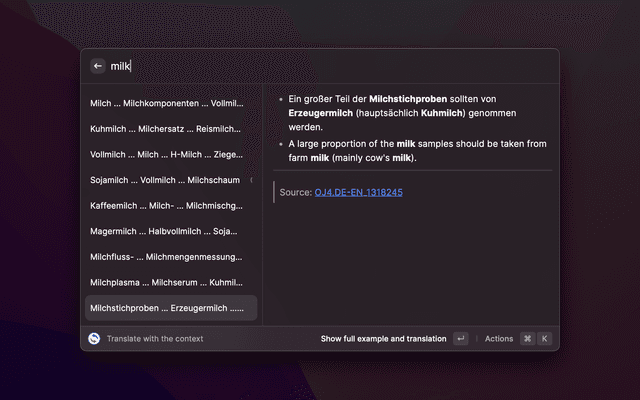This screenshot has width=640, height=400.
Task: Open the Actions menu
Action: tap(498, 339)
